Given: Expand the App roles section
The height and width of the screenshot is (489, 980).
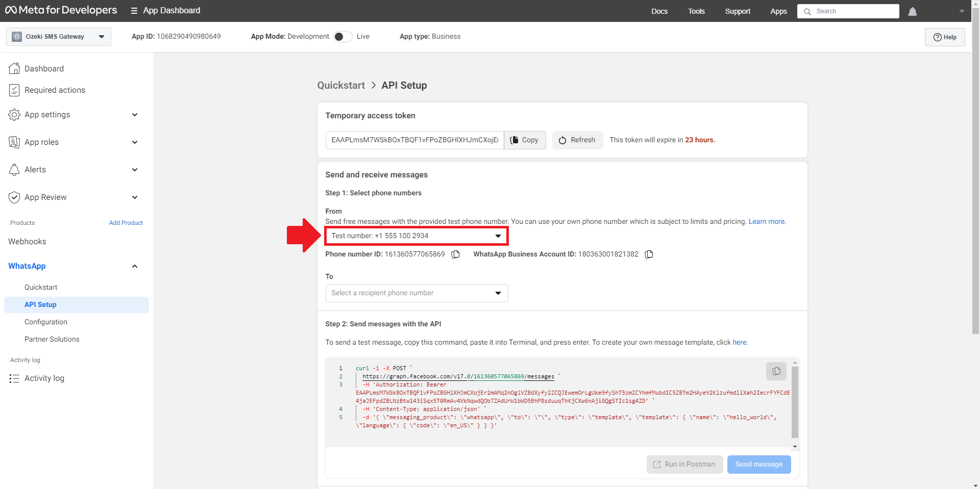Looking at the screenshot, I should (x=135, y=142).
